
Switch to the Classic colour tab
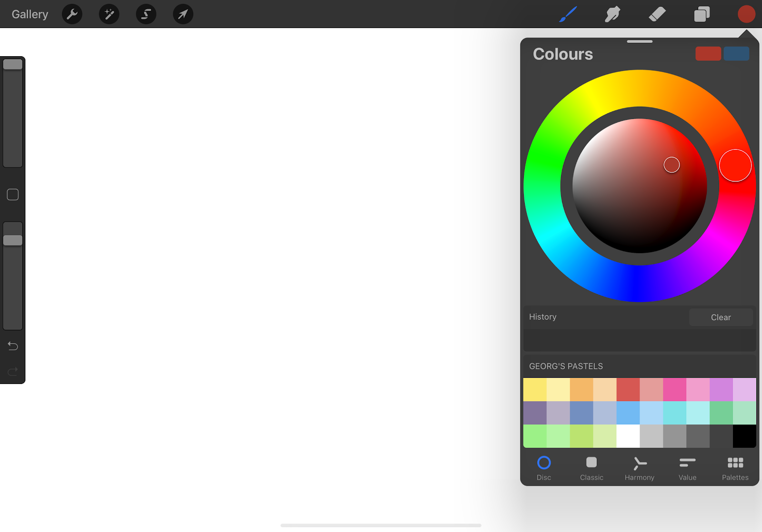pos(592,468)
